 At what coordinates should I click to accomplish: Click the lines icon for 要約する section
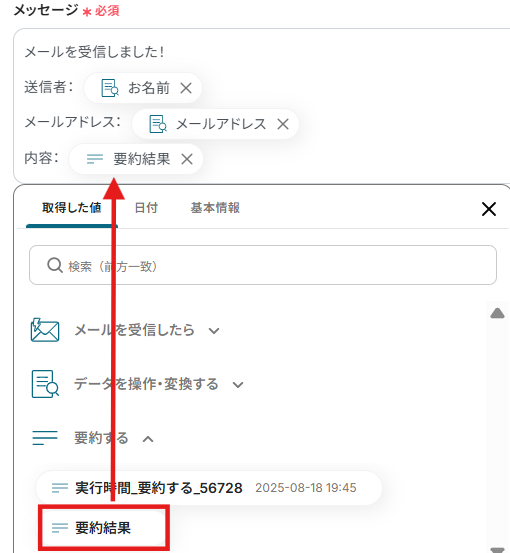click(45, 438)
